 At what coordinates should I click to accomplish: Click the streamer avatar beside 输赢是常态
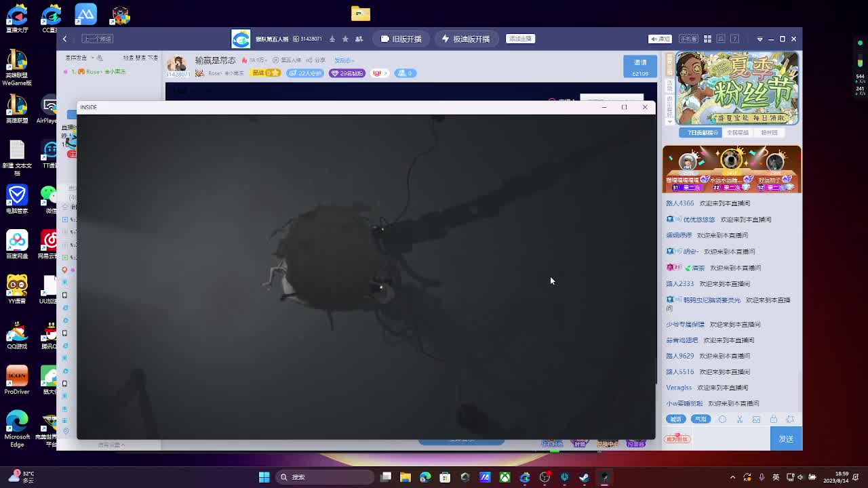tap(177, 64)
